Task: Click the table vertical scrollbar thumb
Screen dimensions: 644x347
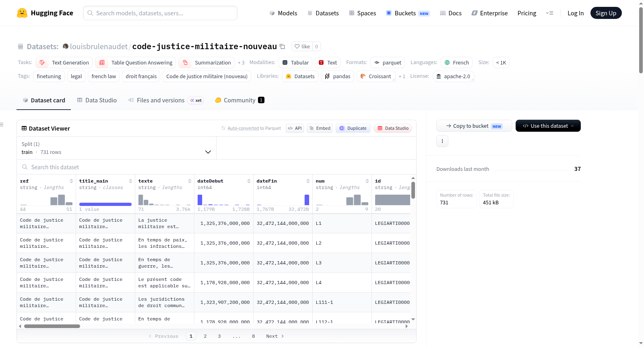Action: point(413,190)
